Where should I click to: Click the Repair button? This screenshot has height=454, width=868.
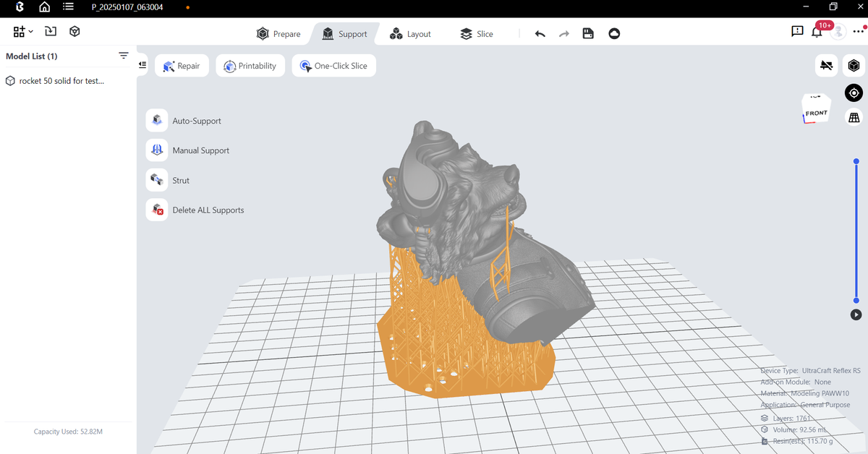182,65
